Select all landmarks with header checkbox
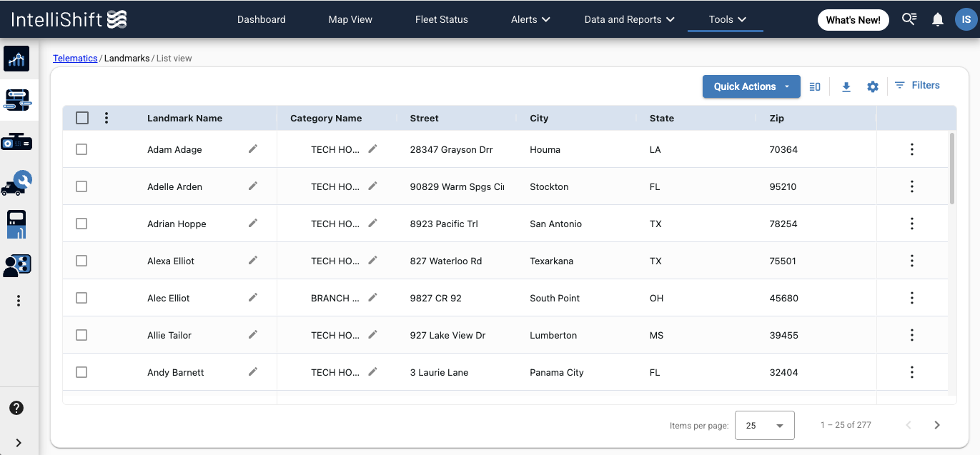980x455 pixels. click(82, 118)
